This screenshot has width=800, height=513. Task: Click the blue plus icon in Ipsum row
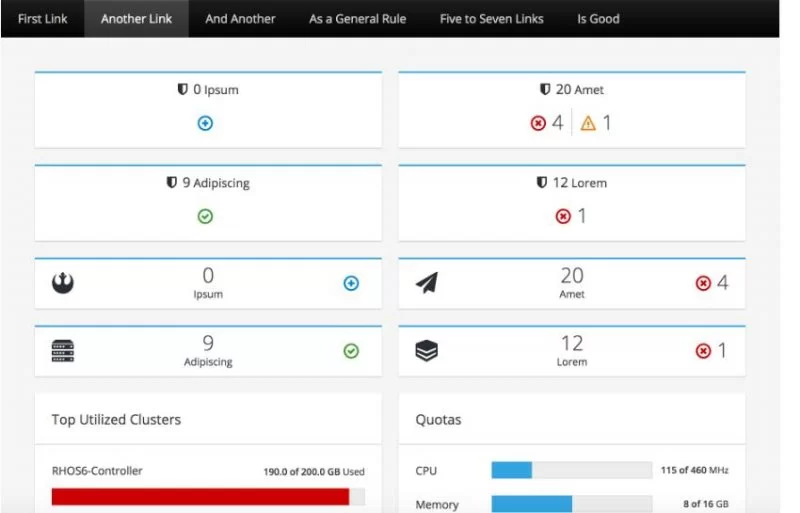click(x=351, y=283)
